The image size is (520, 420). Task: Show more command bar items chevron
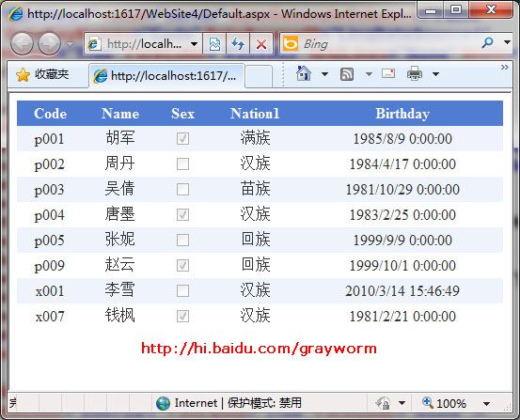[x=504, y=68]
